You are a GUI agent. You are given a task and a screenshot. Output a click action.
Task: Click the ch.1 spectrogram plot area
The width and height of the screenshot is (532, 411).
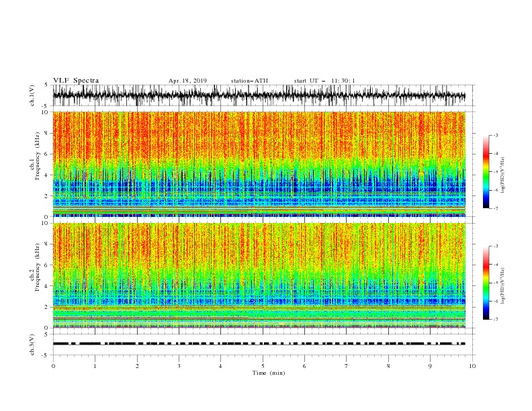pos(259,164)
